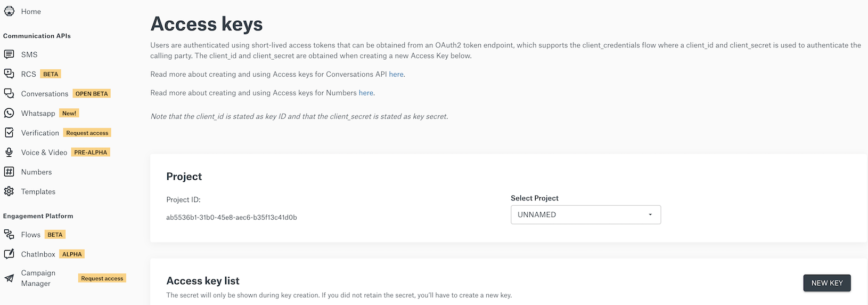This screenshot has width=868, height=305.
Task: Click the arrow on UNNAMED project selector
Action: point(650,215)
